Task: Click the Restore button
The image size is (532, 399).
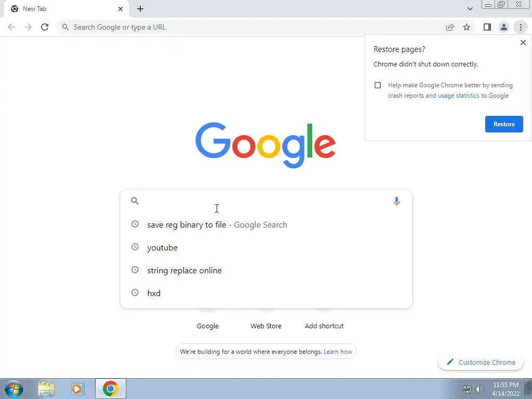Action: point(504,124)
